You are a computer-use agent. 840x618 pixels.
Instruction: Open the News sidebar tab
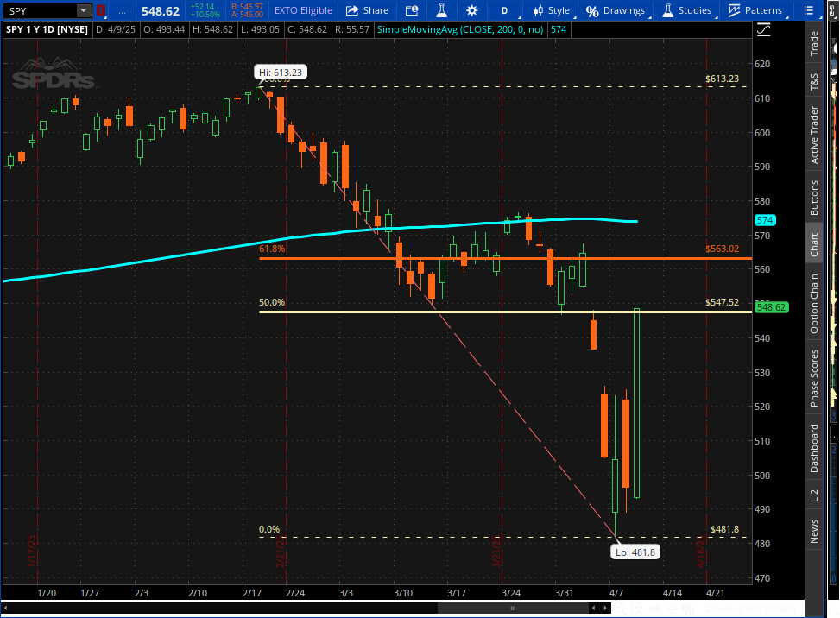click(814, 531)
